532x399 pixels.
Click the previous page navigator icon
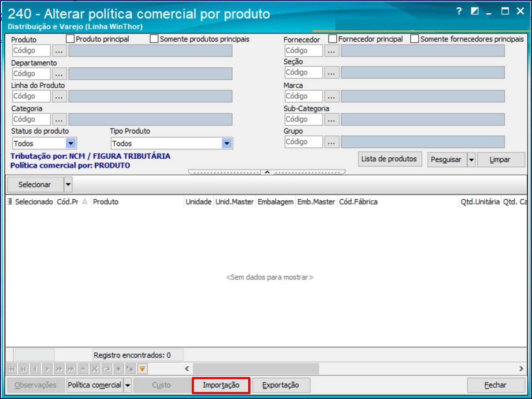(x=23, y=369)
